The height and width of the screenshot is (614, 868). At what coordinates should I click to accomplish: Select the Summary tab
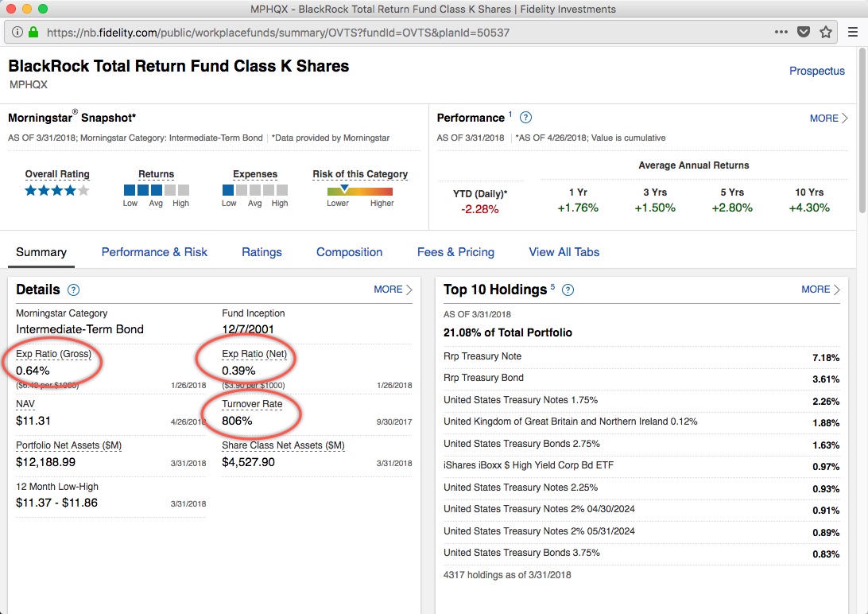(x=41, y=252)
